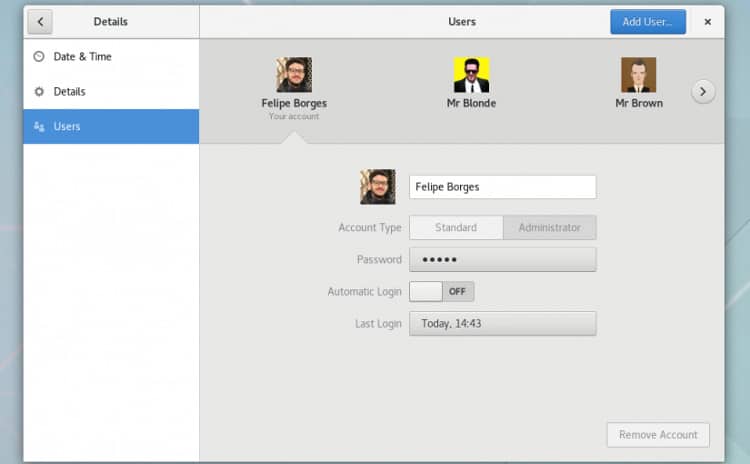Click the 'Your account' caption

[294, 116]
